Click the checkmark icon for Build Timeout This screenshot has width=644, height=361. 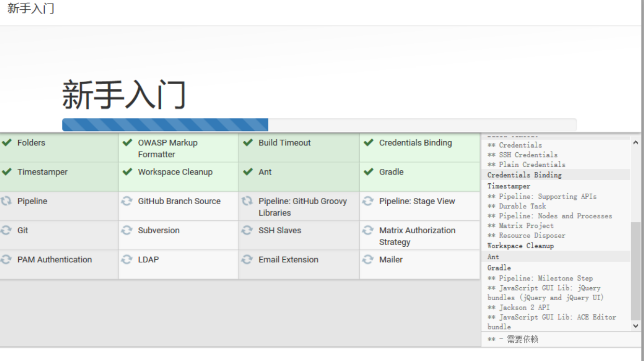(248, 143)
